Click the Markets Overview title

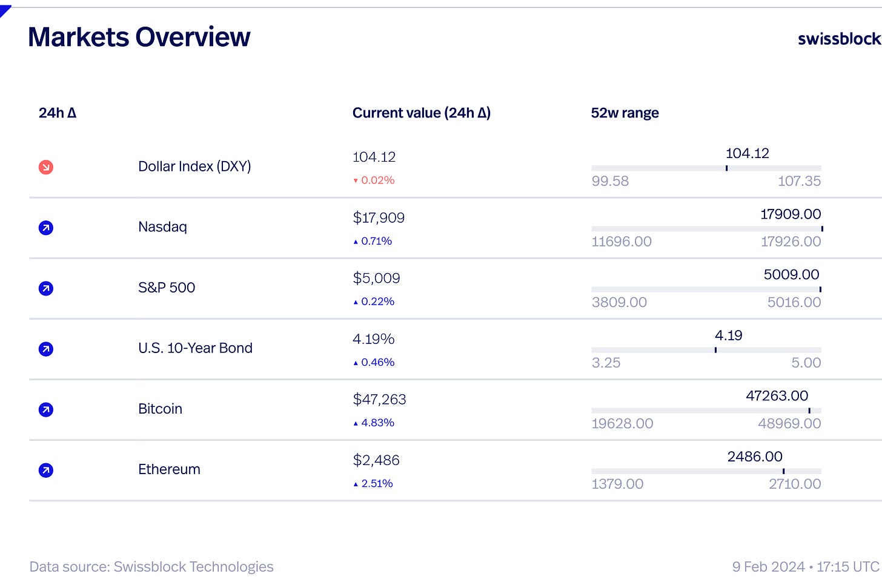139,37
